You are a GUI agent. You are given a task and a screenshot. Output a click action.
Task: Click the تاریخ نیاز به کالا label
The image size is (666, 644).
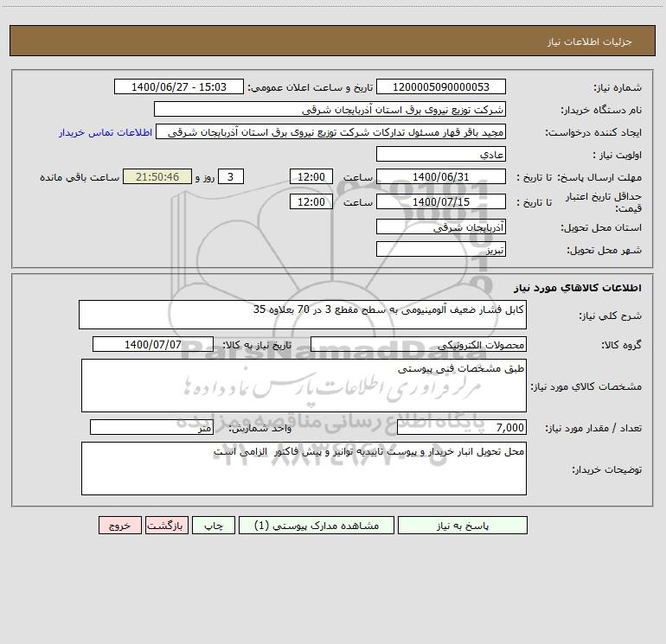[x=258, y=345]
